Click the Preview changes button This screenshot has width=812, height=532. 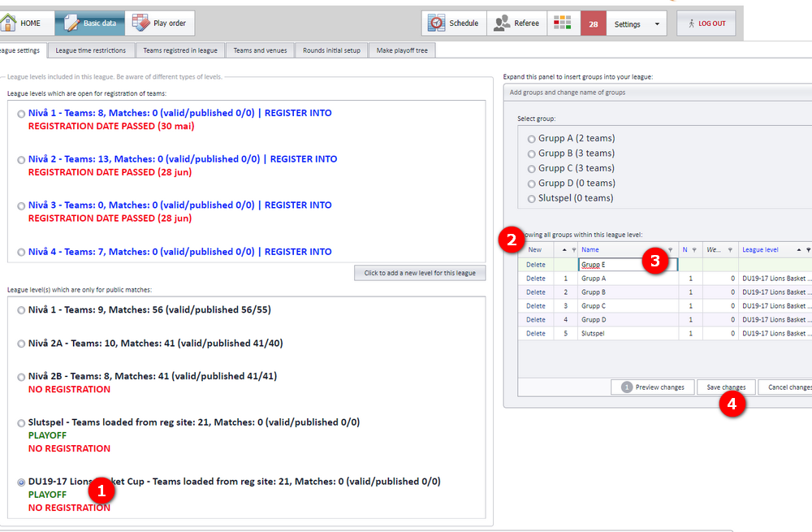pyautogui.click(x=653, y=387)
